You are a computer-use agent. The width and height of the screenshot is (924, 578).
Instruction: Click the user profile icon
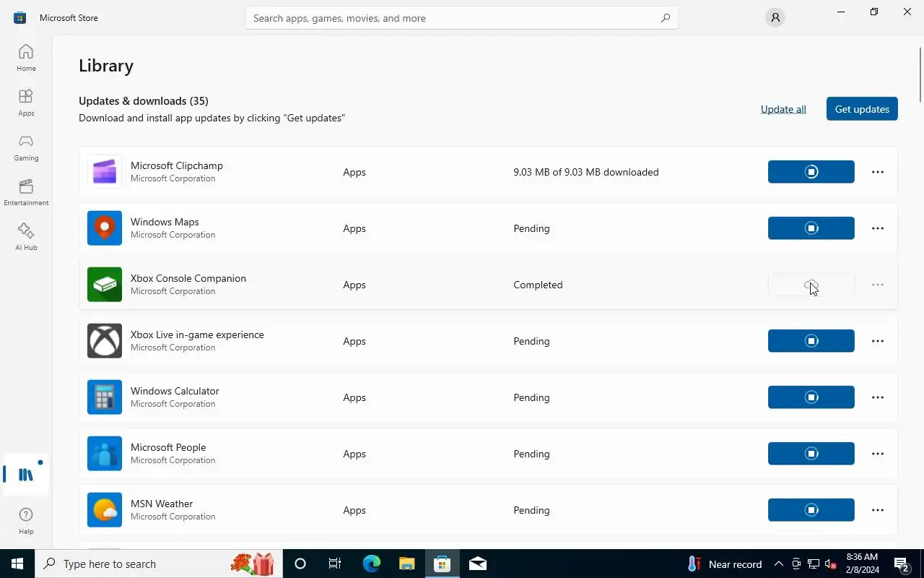775,17
